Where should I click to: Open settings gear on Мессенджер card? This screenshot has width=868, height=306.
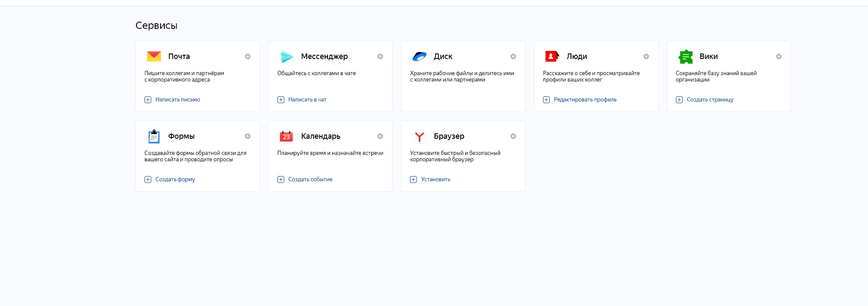click(380, 56)
